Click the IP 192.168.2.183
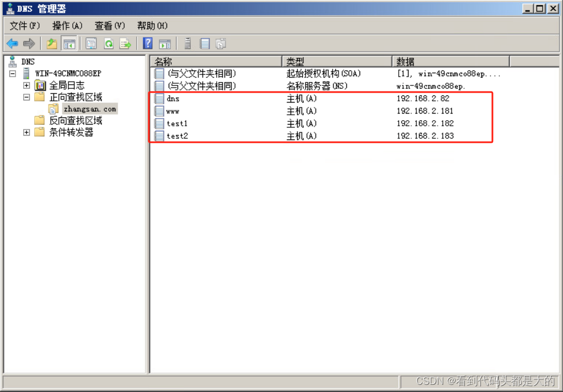The height and width of the screenshot is (392, 563). click(x=425, y=136)
